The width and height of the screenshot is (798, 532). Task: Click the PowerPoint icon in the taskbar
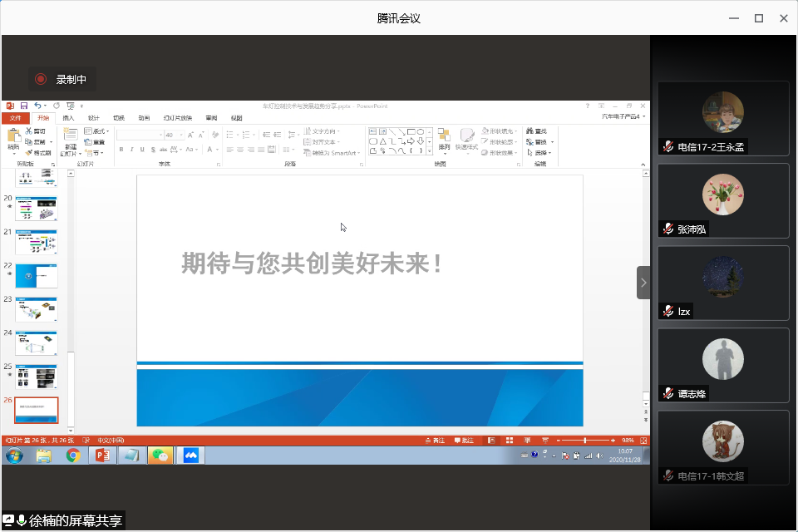pos(103,456)
